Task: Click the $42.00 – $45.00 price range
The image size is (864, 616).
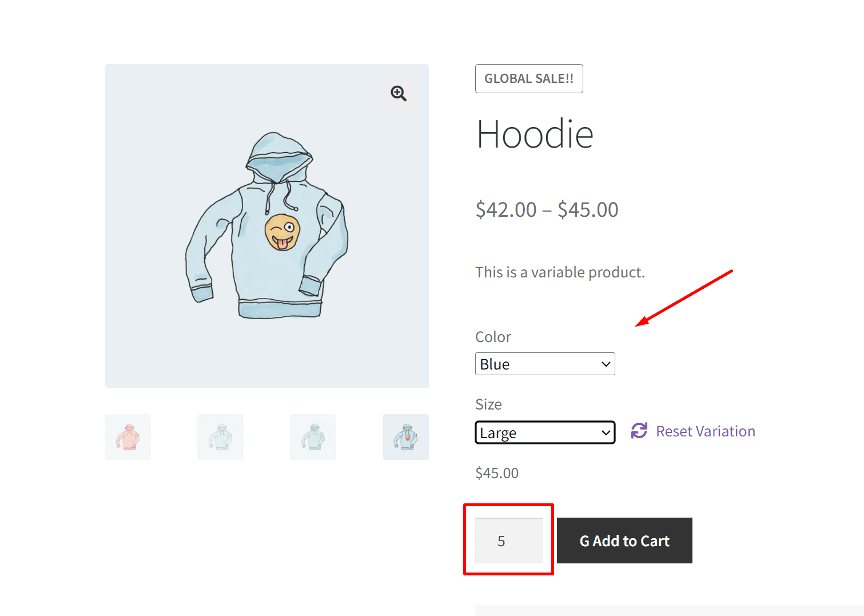Action: tap(547, 210)
